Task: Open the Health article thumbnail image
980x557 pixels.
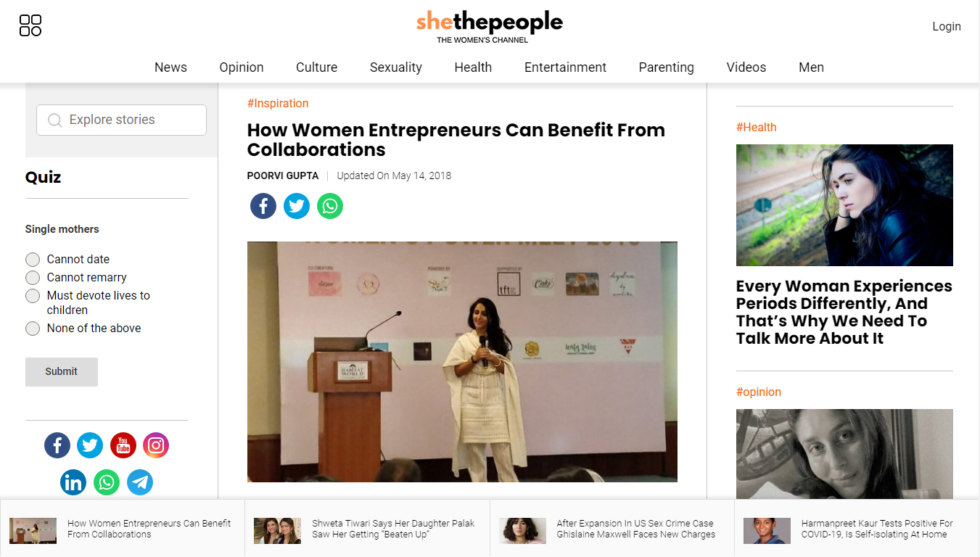Action: pyautogui.click(x=844, y=205)
